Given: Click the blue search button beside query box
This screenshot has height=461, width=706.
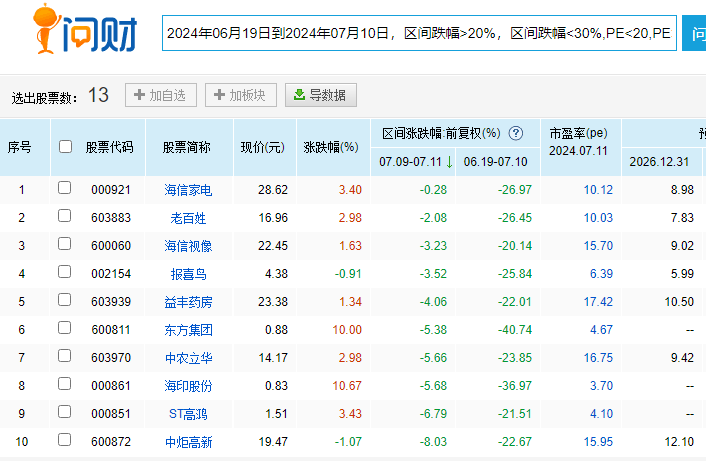Looking at the screenshot, I should point(694,33).
